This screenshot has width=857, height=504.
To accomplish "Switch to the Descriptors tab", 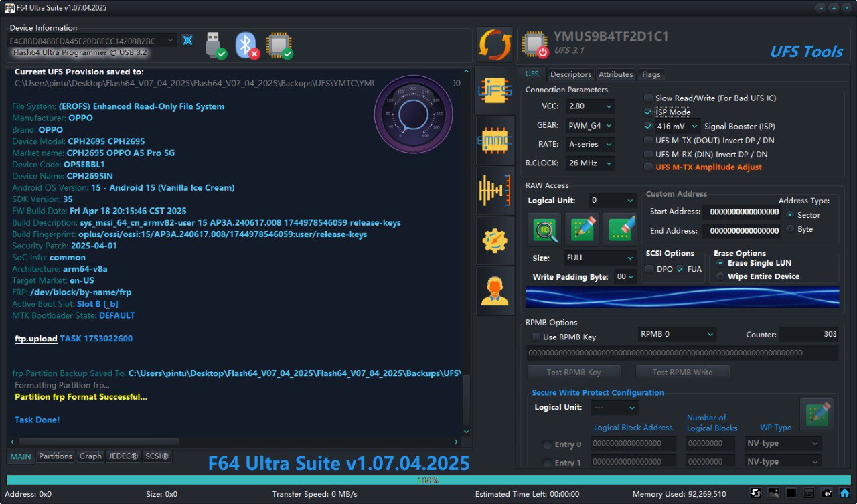I will pyautogui.click(x=570, y=74).
